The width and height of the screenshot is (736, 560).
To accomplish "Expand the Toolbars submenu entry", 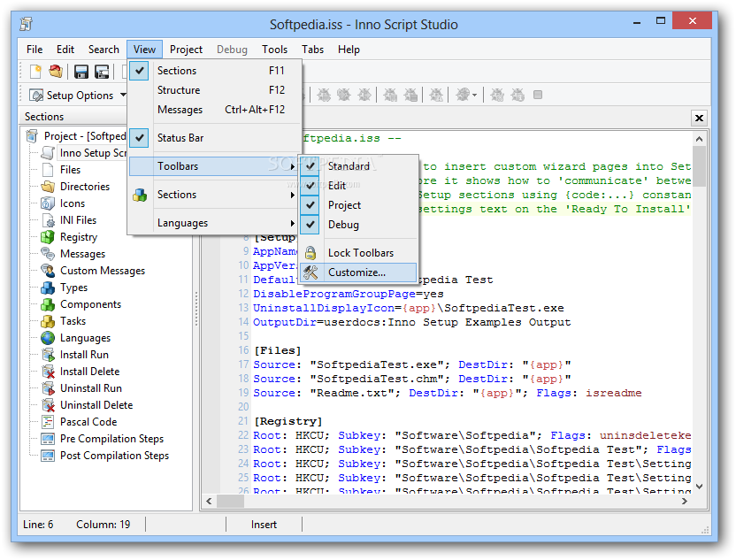I will pyautogui.click(x=214, y=166).
